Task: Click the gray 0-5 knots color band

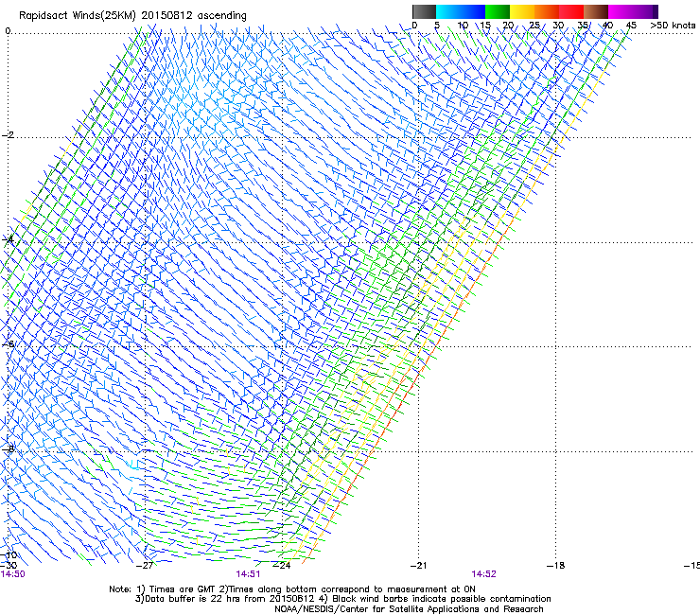Action: (x=424, y=11)
